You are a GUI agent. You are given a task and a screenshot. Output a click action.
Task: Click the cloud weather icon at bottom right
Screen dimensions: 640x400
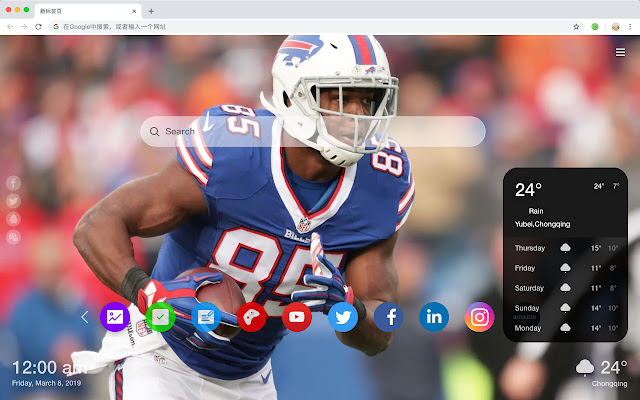click(x=585, y=367)
